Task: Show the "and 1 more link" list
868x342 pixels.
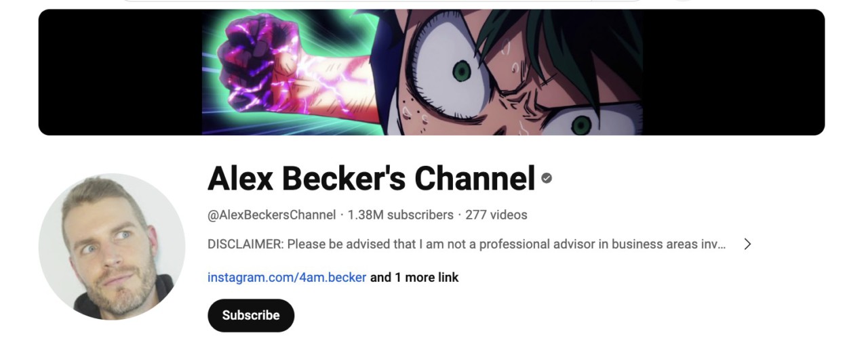Action: pos(414,278)
